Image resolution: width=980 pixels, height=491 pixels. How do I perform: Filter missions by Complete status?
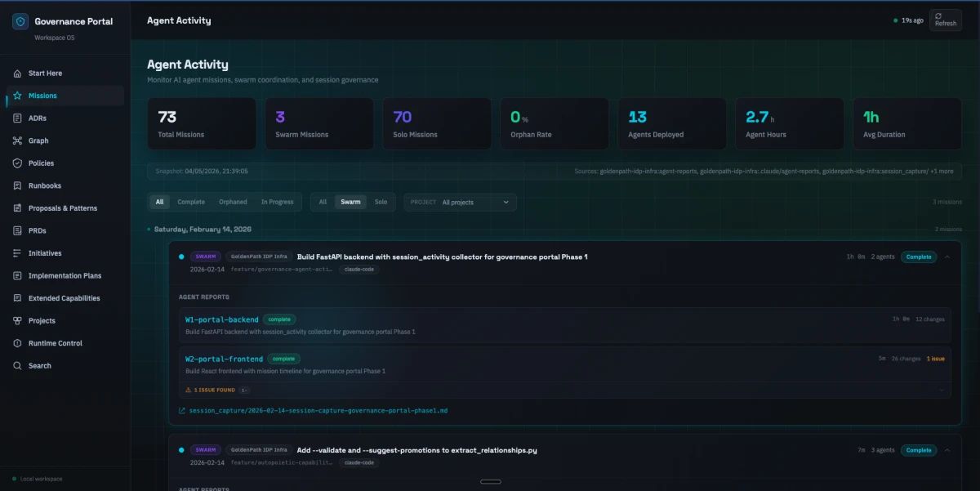click(191, 202)
